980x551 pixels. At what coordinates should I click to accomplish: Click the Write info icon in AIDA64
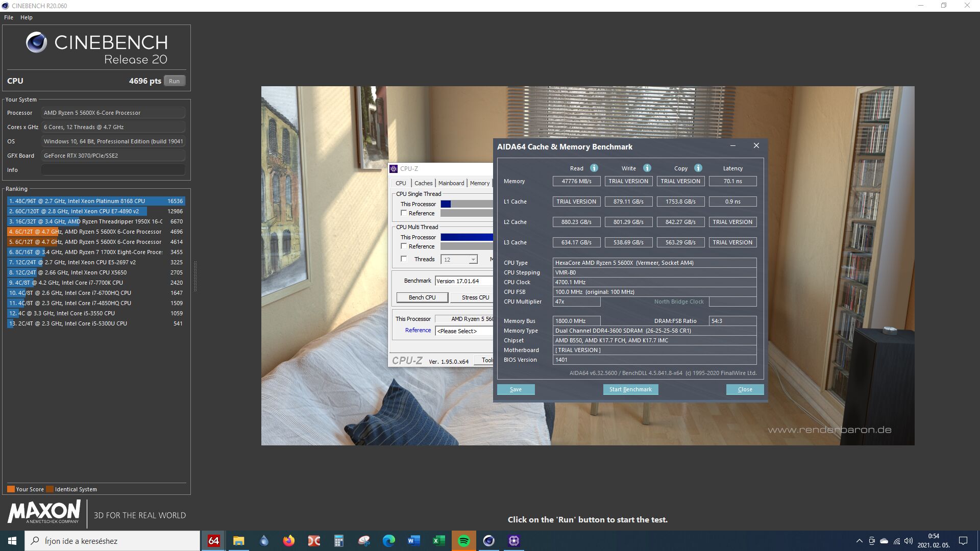point(647,168)
